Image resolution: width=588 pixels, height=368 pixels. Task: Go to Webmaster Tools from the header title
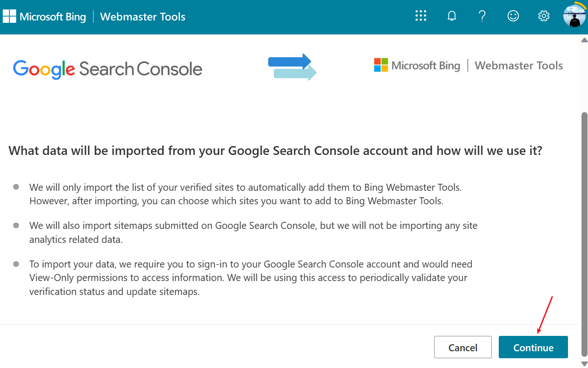click(143, 17)
